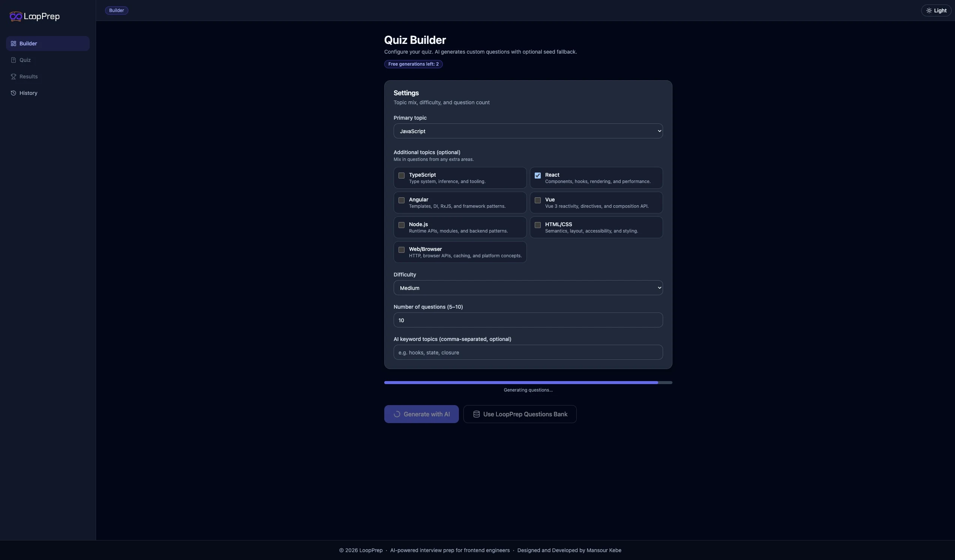Open the Primary topic dropdown
The width and height of the screenshot is (955, 560).
point(528,131)
